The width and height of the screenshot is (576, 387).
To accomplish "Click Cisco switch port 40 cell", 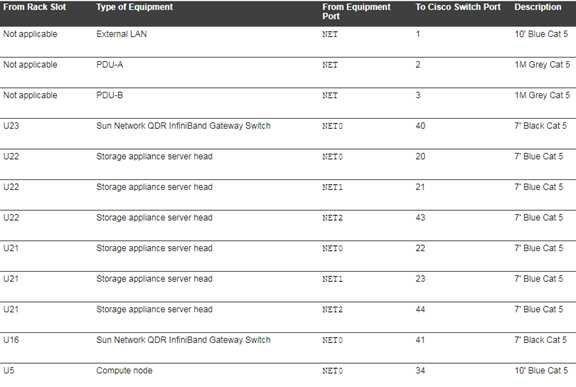I will [421, 126].
